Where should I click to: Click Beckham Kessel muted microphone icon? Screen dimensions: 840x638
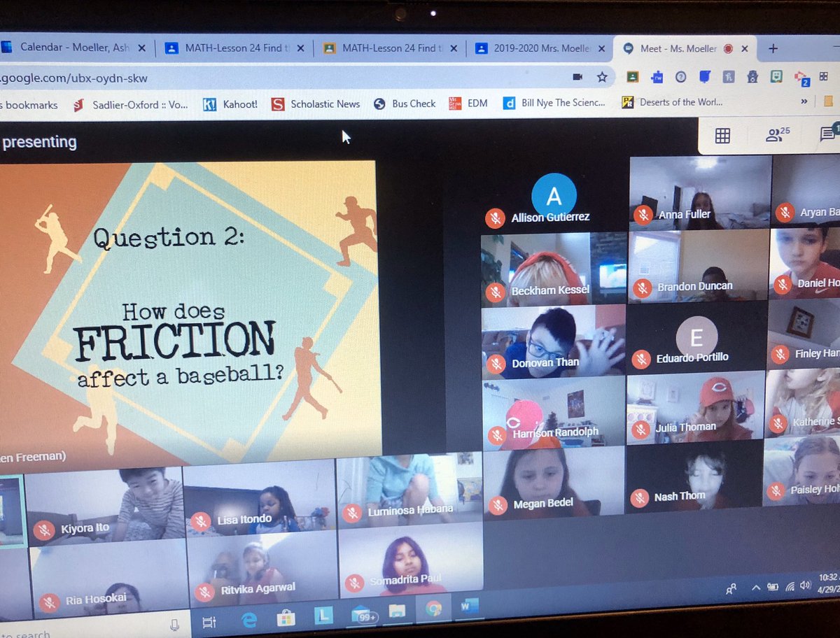[x=496, y=291]
